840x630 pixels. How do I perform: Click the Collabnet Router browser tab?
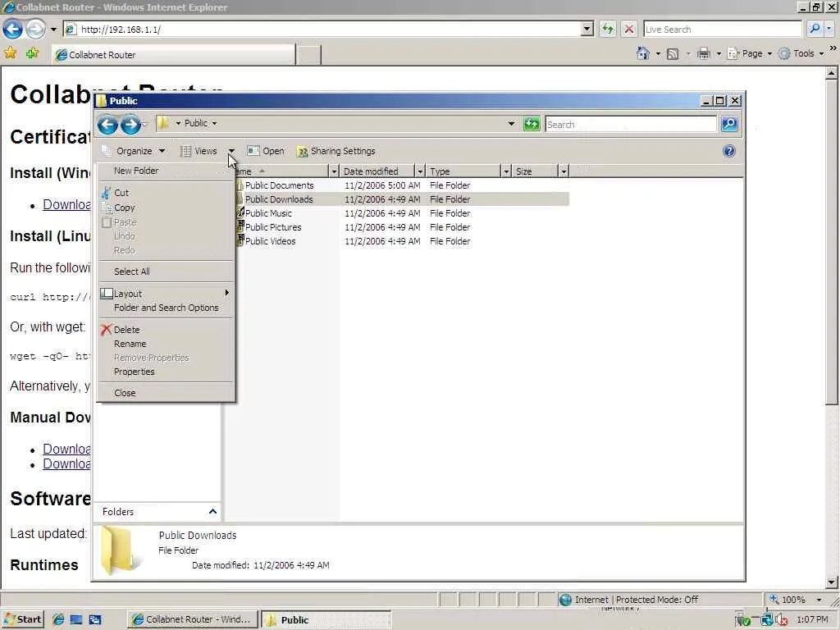(174, 55)
